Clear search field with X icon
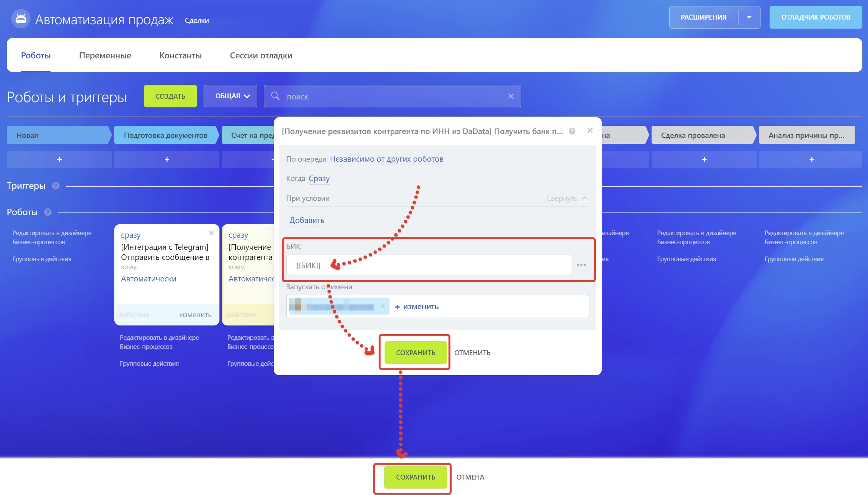Screen dimensions: 868x495 (x=511, y=96)
